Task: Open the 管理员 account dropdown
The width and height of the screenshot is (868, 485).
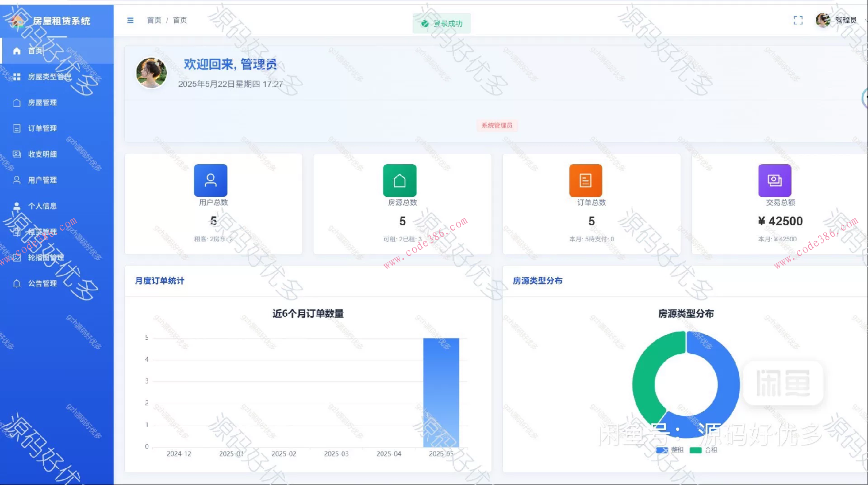Action: [x=844, y=20]
